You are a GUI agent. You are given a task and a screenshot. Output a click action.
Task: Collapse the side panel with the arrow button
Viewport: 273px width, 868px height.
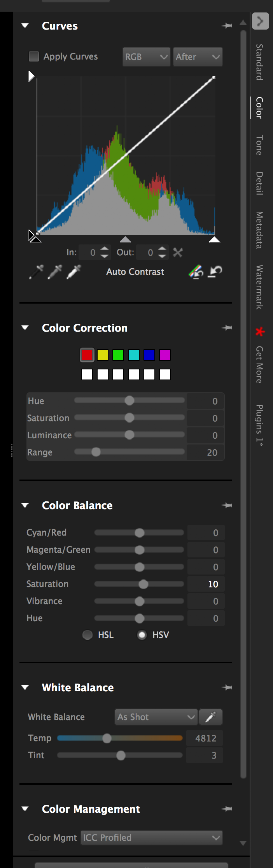260,21
